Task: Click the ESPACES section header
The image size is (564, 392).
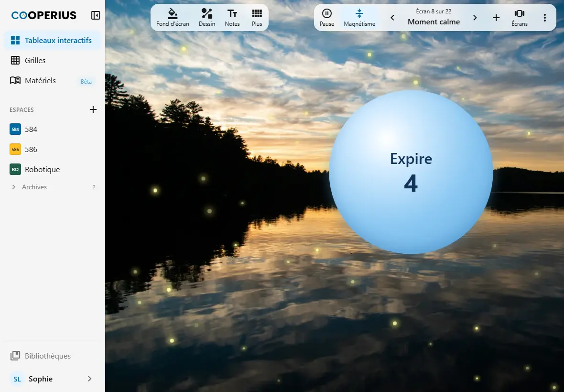Action: [22, 109]
